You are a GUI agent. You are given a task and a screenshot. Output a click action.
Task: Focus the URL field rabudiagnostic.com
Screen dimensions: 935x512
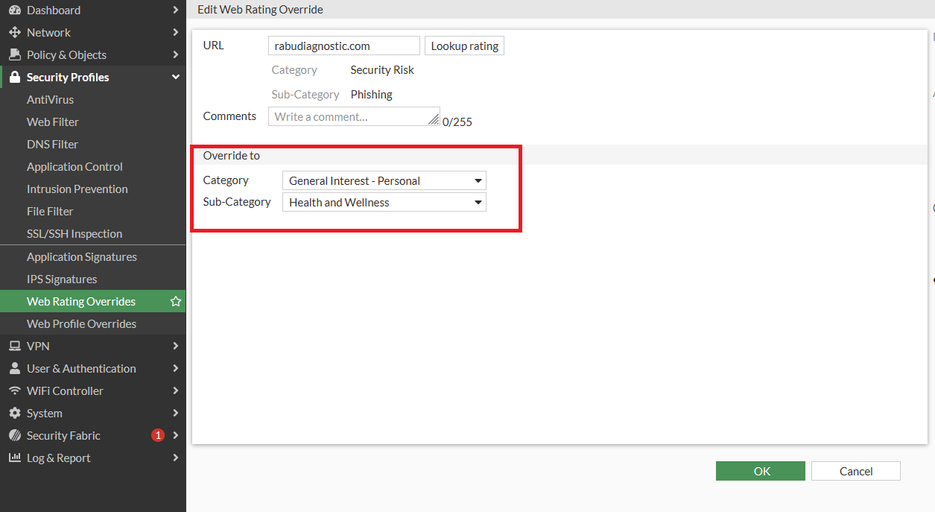(x=344, y=46)
